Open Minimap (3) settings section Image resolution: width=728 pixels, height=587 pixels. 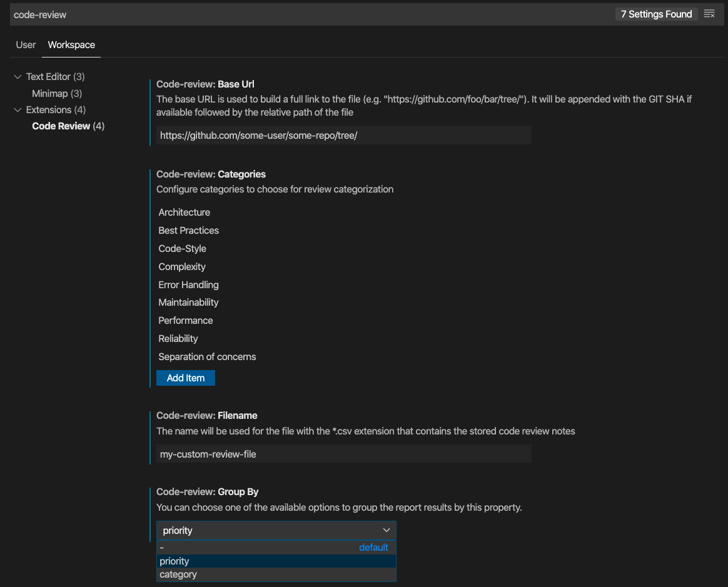pos(57,93)
